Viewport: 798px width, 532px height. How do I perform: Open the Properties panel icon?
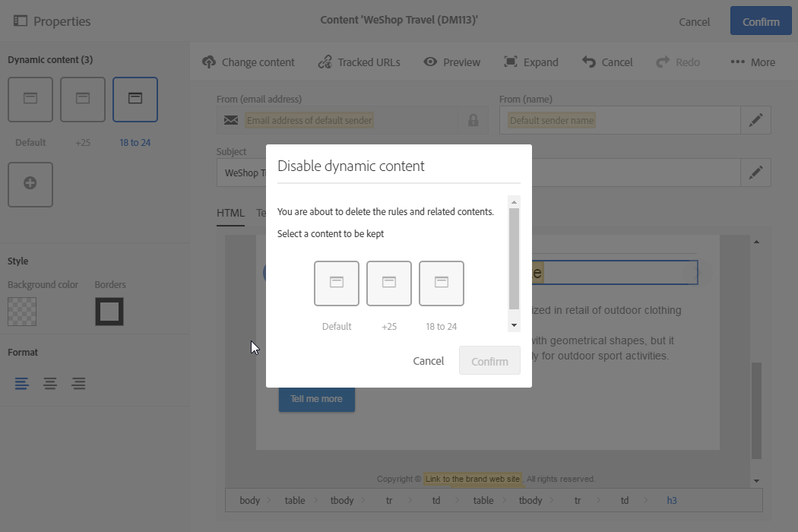point(21,21)
